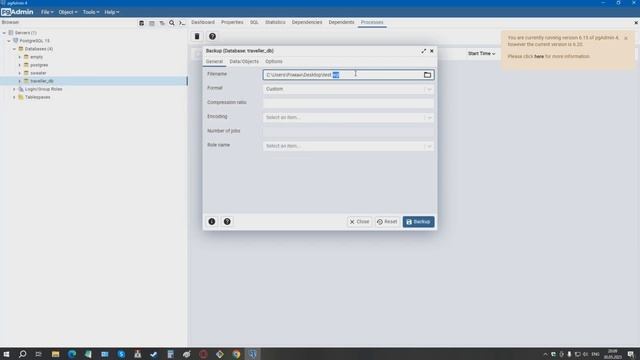Select the third database under Databases
This screenshot has height=360, width=640.
click(x=38, y=73)
